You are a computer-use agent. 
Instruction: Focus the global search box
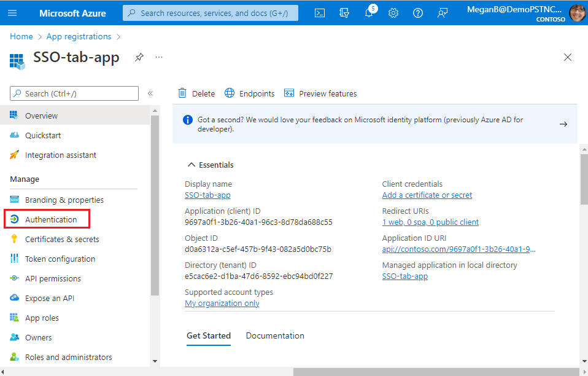click(211, 13)
